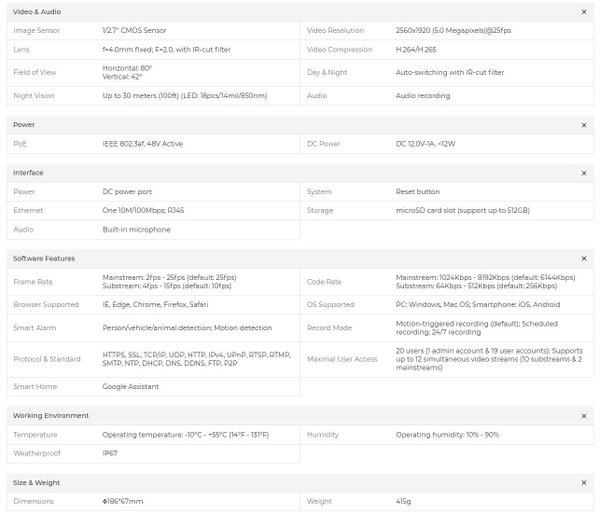Toggle the Power section header title
The height and width of the screenshot is (517, 600).
[x=24, y=125]
